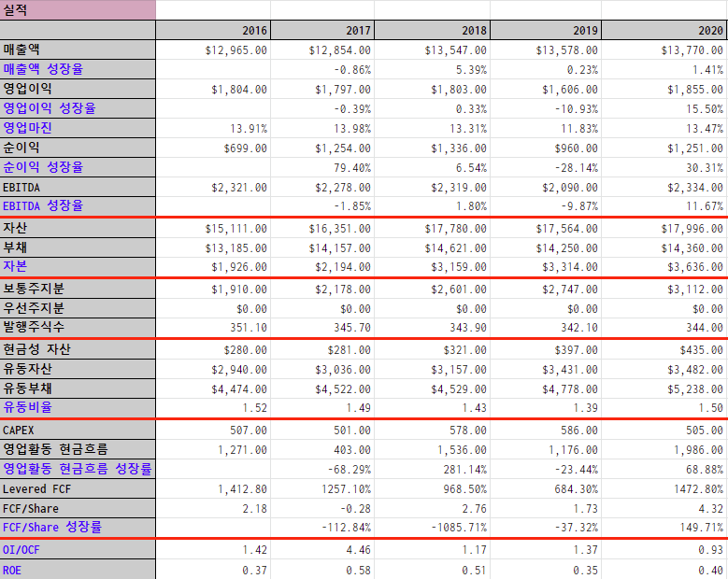Select the 영업활동 현금흐름 성장률 row label
Screen dimensions: 728x579
pyautogui.click(x=78, y=469)
